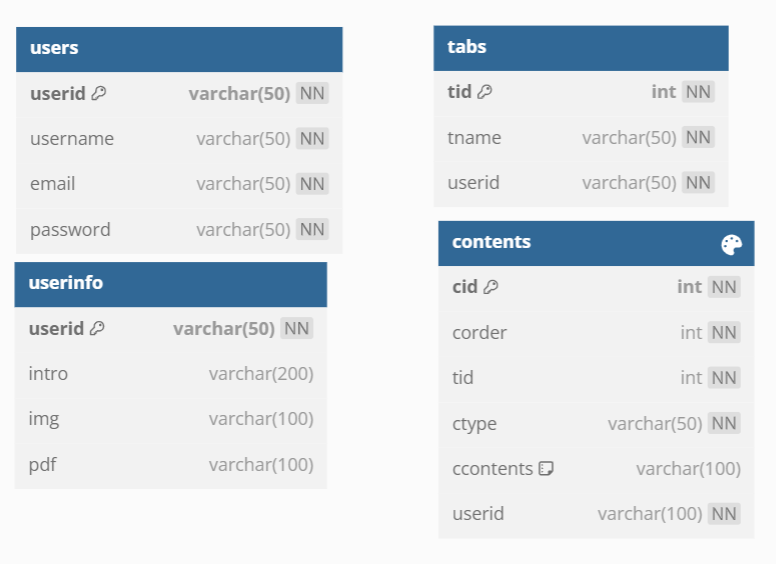
Task: Click the NN badge on users email row
Action: point(312,184)
